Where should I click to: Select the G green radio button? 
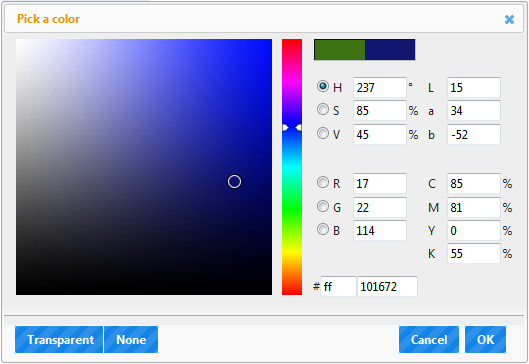coord(323,206)
